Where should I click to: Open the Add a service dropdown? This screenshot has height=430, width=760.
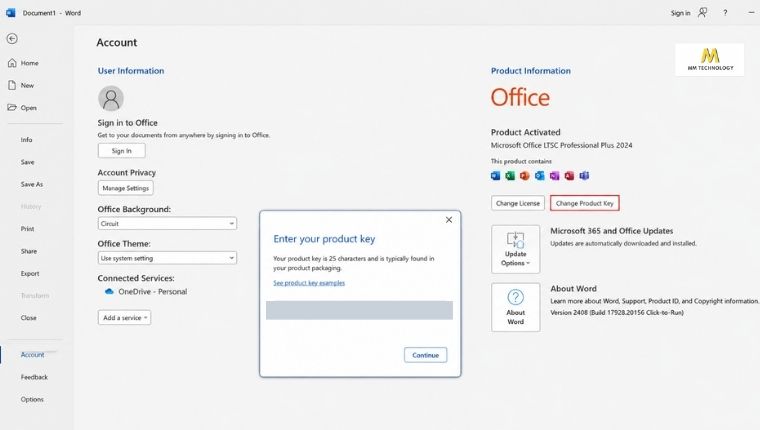tap(125, 318)
